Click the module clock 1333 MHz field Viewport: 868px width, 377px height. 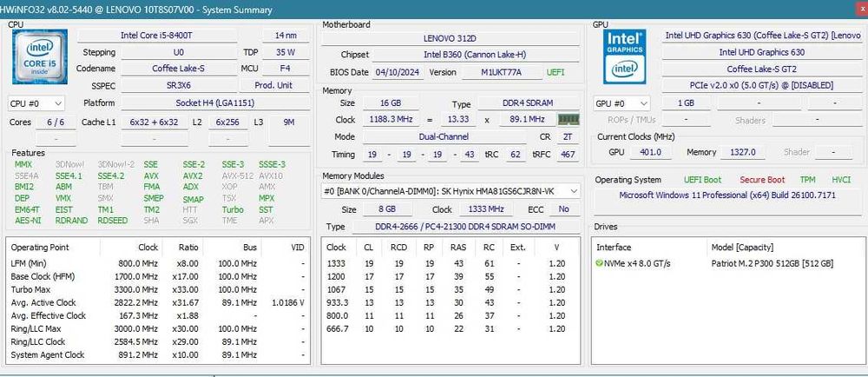point(485,210)
